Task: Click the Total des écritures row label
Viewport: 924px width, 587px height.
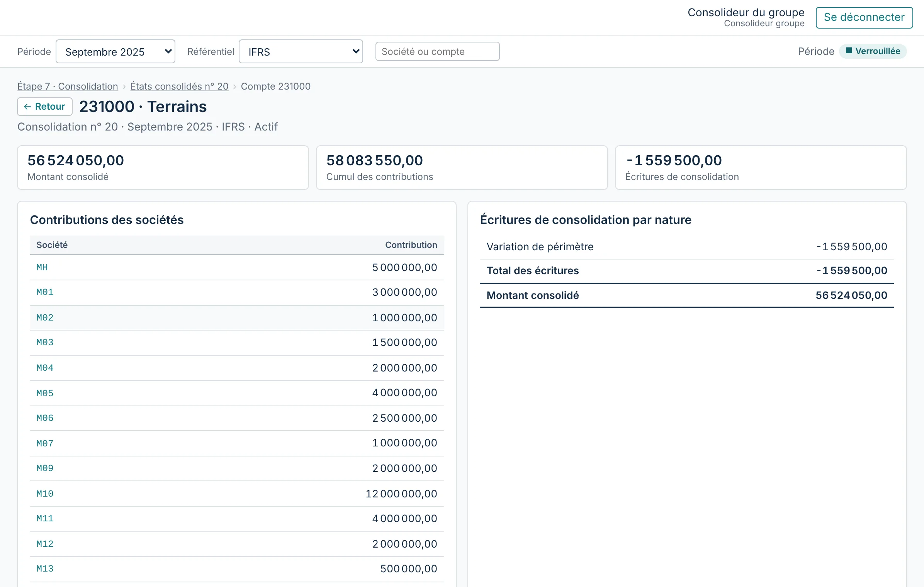Action: [x=533, y=271]
